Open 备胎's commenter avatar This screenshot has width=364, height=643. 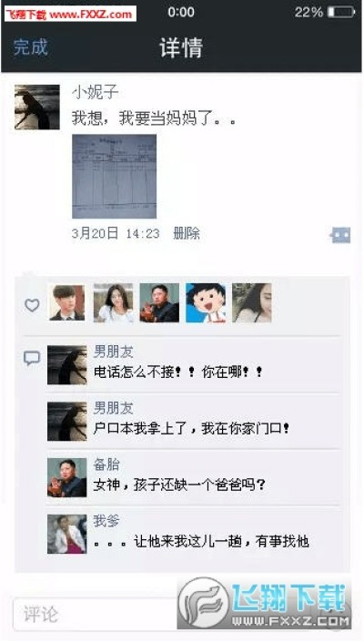pos(66,478)
